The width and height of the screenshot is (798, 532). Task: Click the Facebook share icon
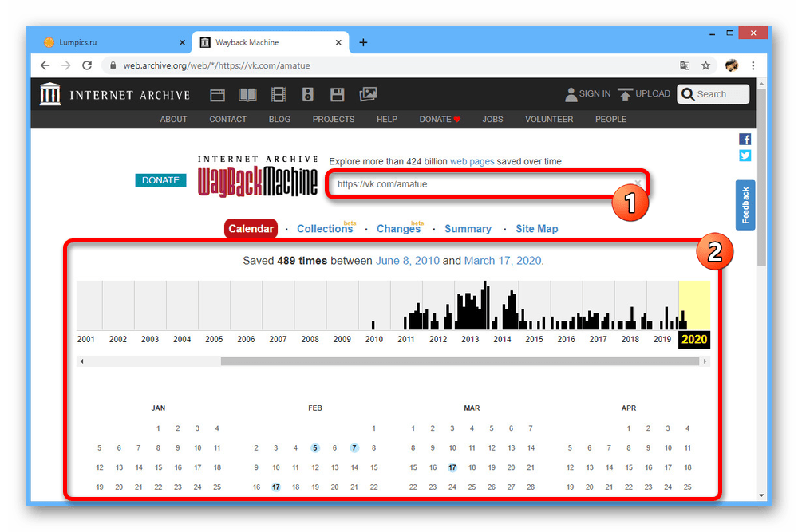tap(745, 140)
